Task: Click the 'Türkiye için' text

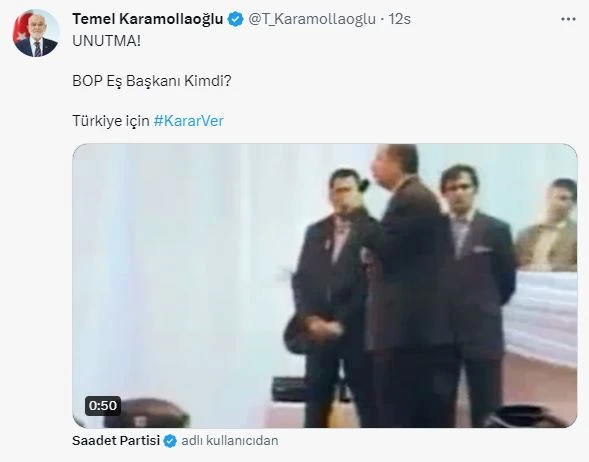Action: 111,121
